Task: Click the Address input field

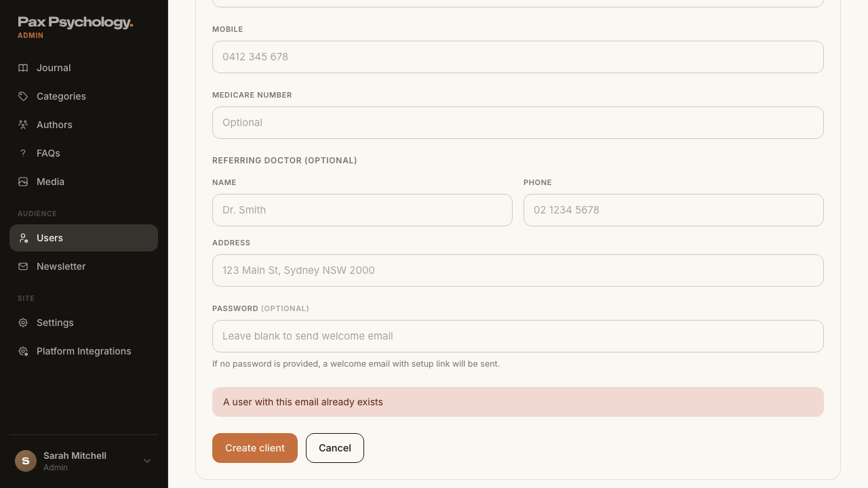Action: click(518, 270)
